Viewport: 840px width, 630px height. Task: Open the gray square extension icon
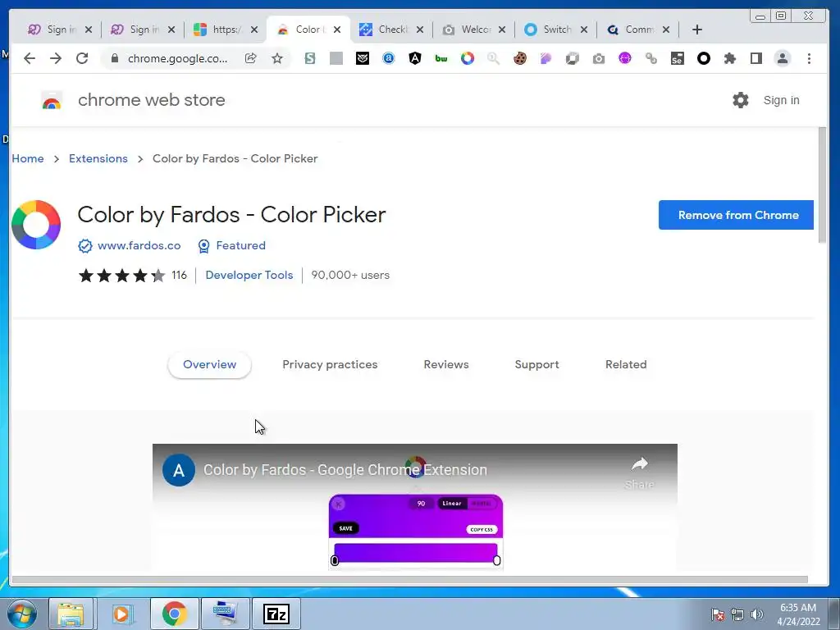[336, 58]
